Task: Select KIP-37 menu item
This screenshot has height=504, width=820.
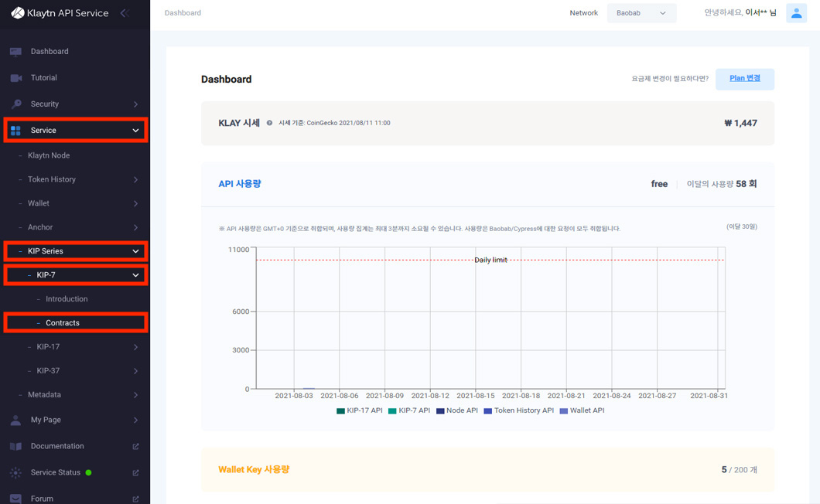Action: coord(48,371)
